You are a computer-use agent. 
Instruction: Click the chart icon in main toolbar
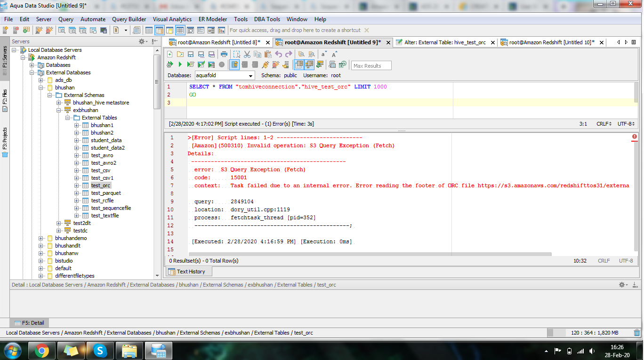point(222,30)
